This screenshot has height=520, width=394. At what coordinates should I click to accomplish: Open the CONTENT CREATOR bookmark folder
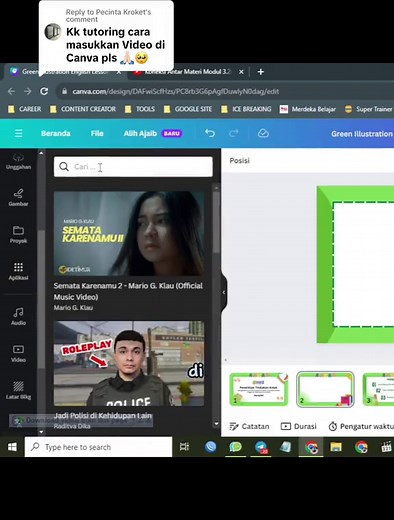[x=83, y=109]
